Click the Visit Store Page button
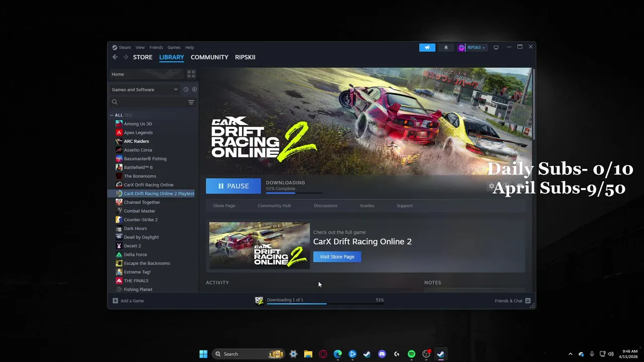The image size is (644, 362). coord(337,256)
